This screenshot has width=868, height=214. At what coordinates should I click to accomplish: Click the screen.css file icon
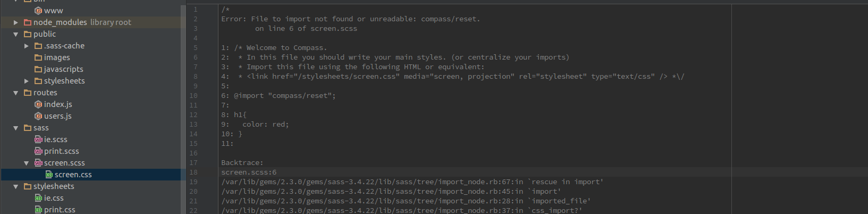[x=49, y=175]
